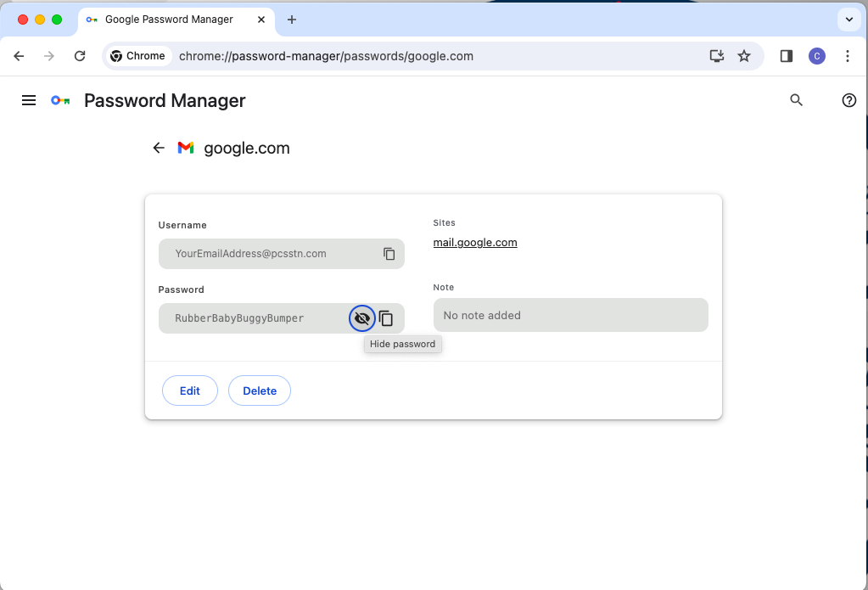Click the Password Manager title

[165, 101]
